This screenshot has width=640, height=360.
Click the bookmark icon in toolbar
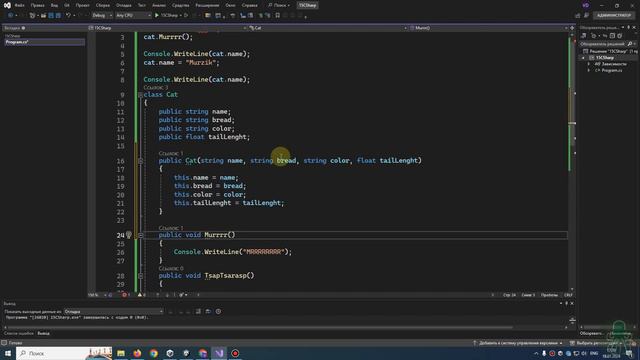278,16
